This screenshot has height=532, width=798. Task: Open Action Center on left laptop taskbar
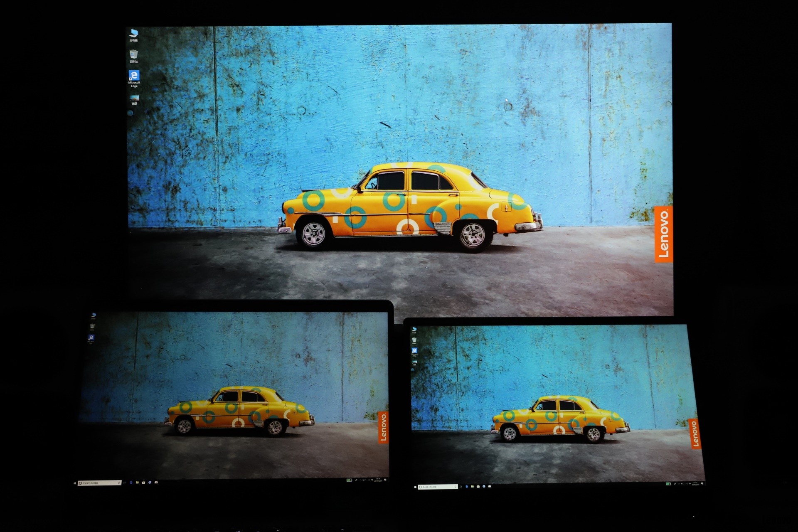[386, 480]
